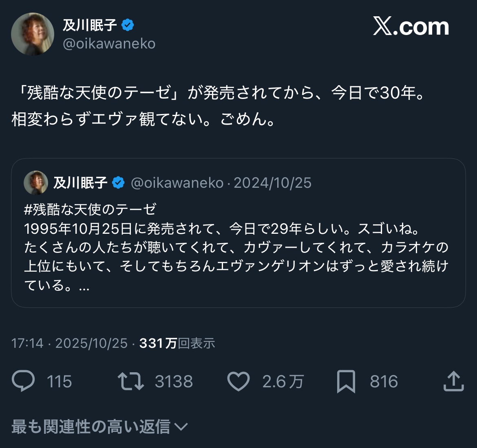
Task: Open the small avatar in the quoted tweet
Action: pyautogui.click(x=36, y=182)
